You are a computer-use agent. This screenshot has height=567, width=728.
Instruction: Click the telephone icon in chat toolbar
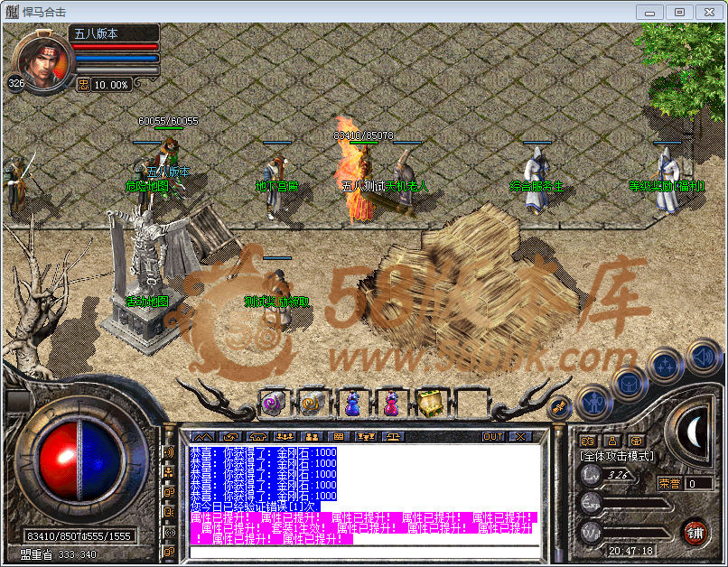257,437
